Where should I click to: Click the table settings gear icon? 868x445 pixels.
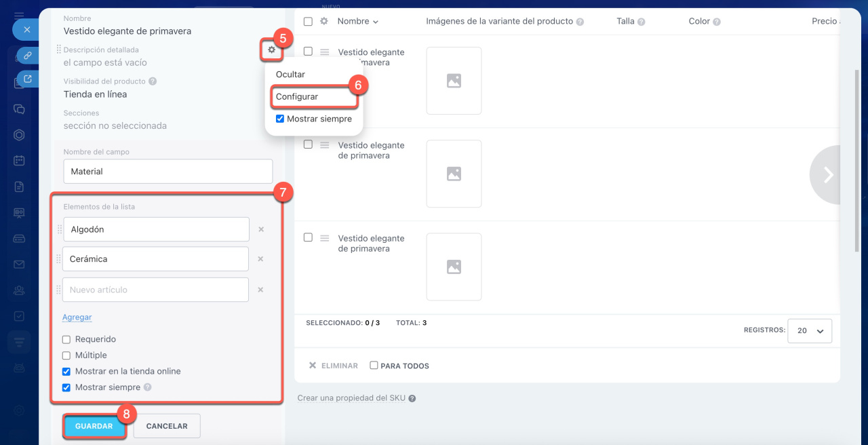point(324,21)
